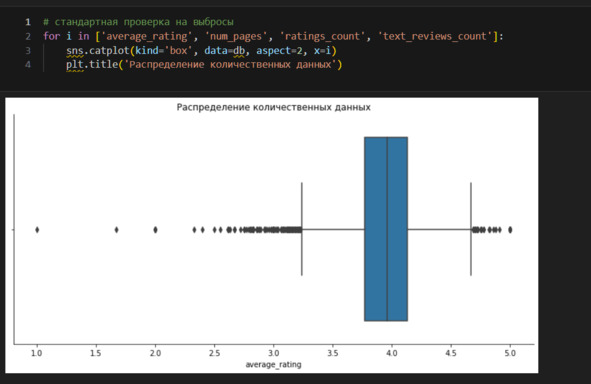The image size is (591, 384).
Task: Click the 4.5 tick label on the x-axis
Action: coord(451,353)
